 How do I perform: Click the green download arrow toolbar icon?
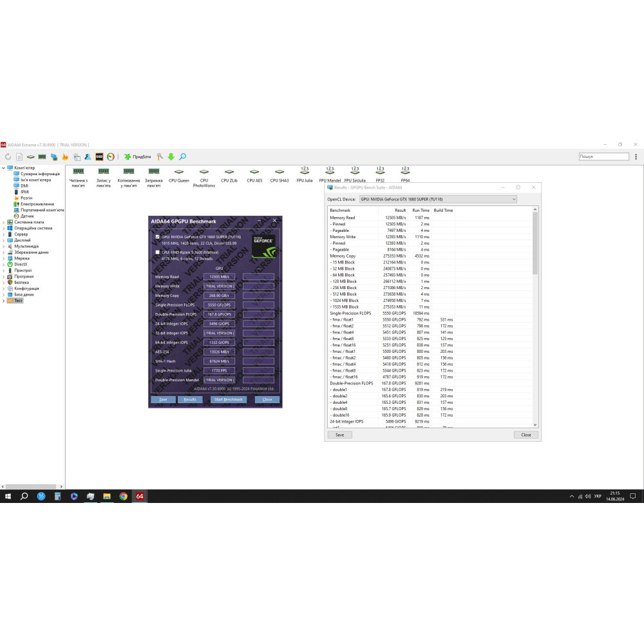[x=171, y=156]
